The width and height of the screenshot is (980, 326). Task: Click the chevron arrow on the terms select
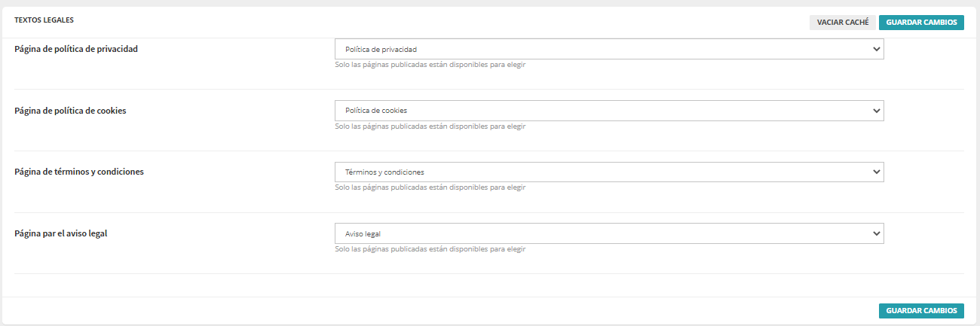click(x=876, y=172)
